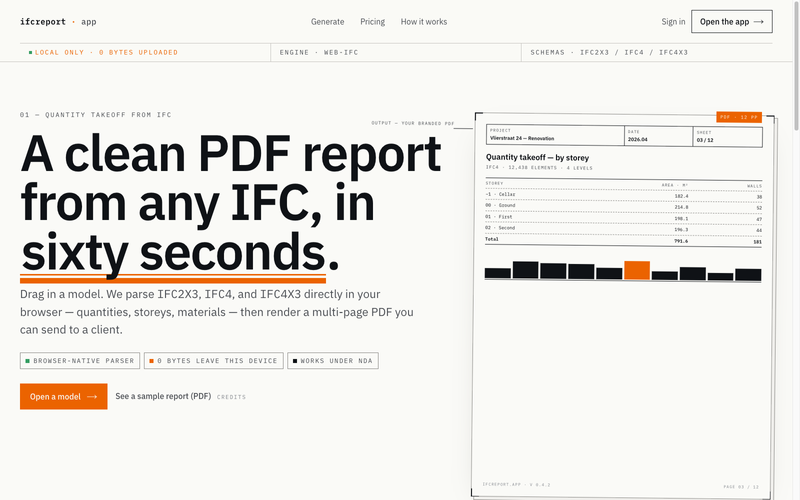
Task: Click project name Vlierstraat 24 — Renovation
Action: (x=522, y=138)
